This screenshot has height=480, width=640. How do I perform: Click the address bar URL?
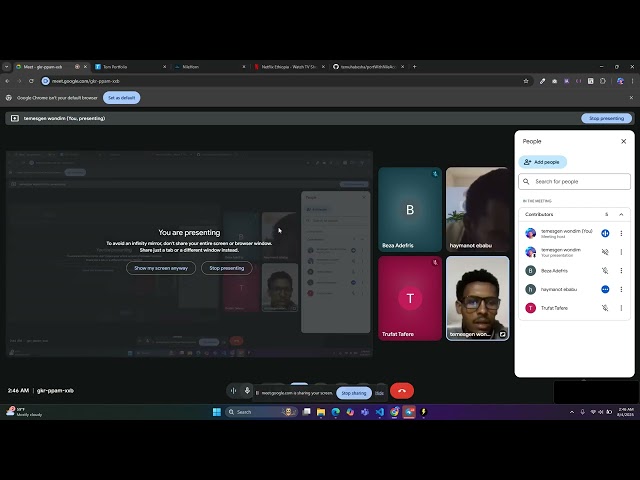86,81
